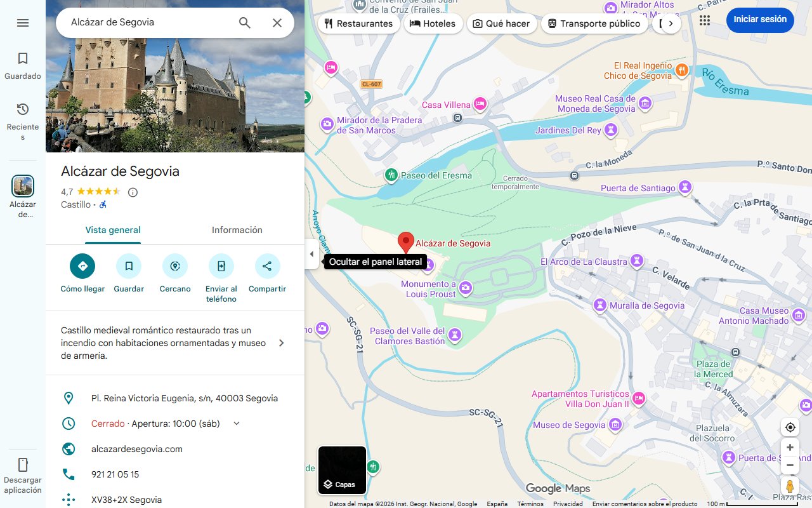Select the Vista general tab
Image resolution: width=812 pixels, height=508 pixels.
pyautogui.click(x=113, y=230)
